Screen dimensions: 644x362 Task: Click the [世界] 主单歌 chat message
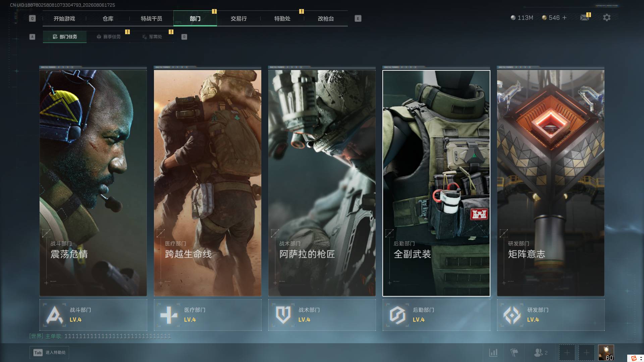point(100,336)
